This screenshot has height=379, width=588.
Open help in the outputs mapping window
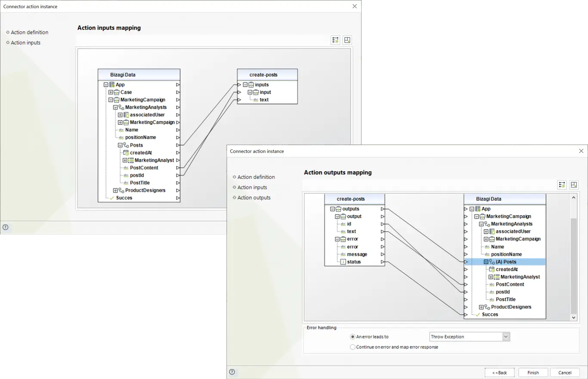(x=232, y=372)
